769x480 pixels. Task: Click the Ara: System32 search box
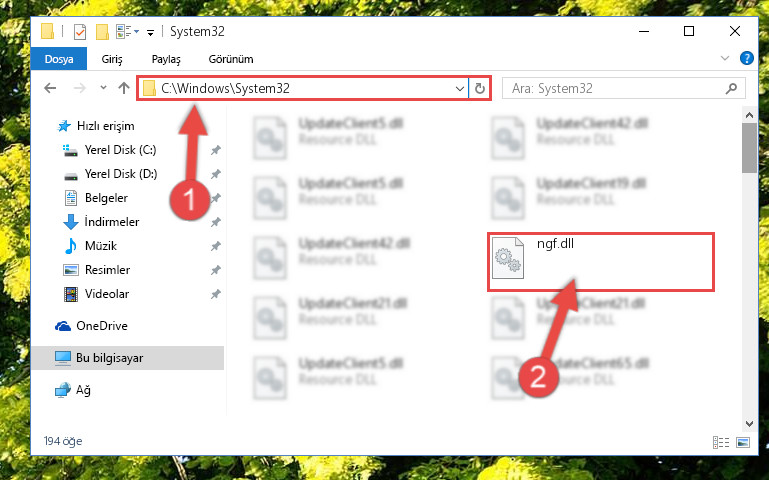click(x=615, y=89)
